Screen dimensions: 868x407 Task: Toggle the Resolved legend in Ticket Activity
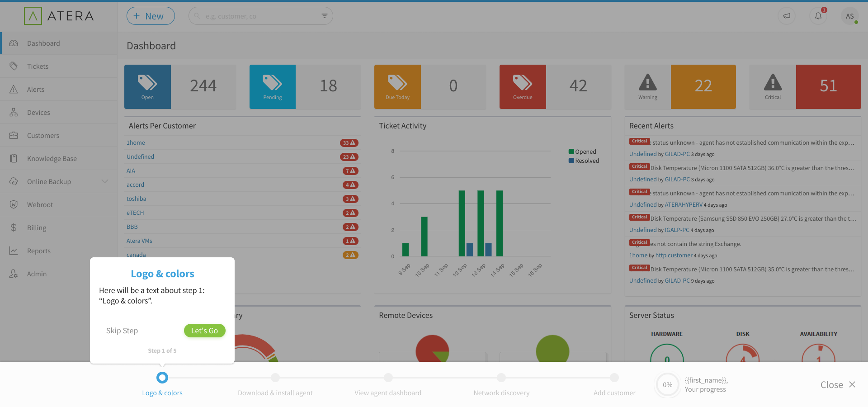[584, 161]
